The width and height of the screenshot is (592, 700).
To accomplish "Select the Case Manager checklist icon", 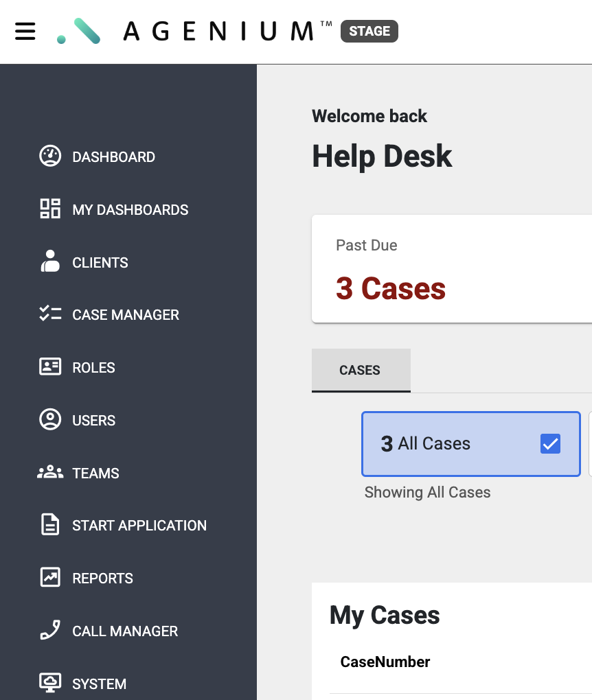I will 50,314.
